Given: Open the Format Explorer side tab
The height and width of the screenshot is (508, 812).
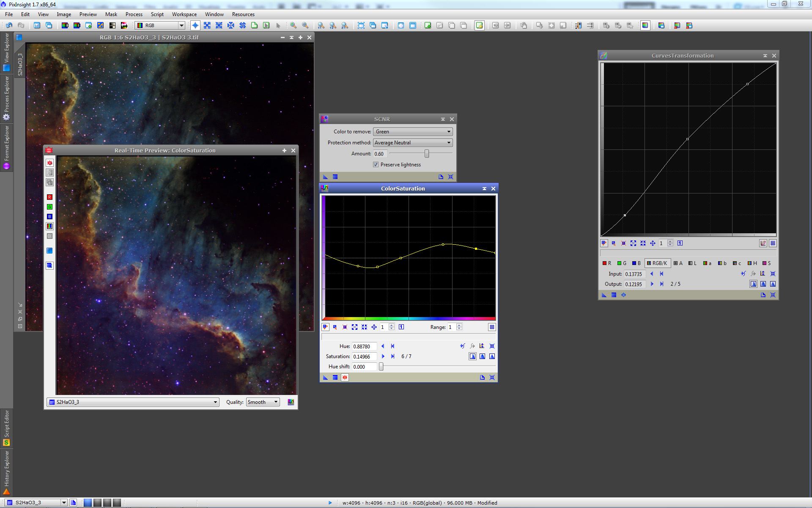Looking at the screenshot, I should [6, 147].
